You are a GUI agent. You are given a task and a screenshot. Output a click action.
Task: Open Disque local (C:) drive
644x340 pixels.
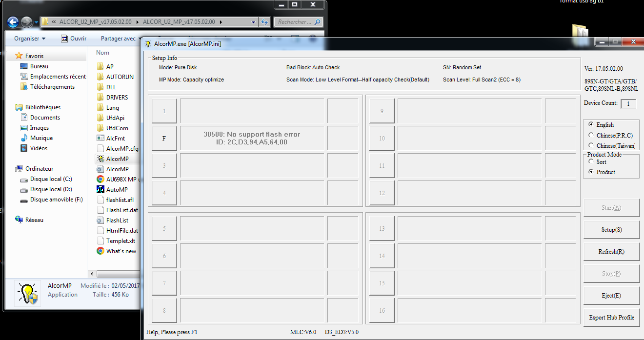point(46,179)
